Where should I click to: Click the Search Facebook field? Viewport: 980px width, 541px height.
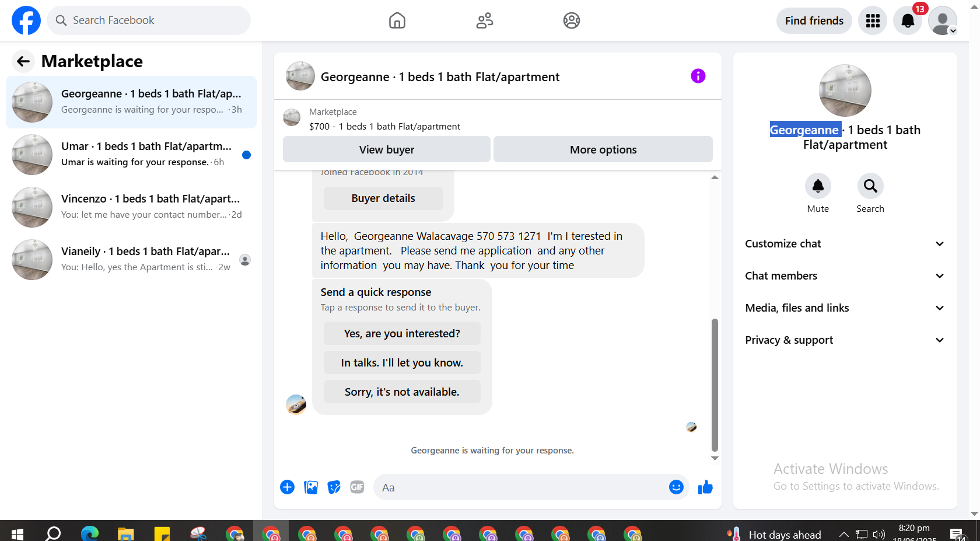coord(149,20)
